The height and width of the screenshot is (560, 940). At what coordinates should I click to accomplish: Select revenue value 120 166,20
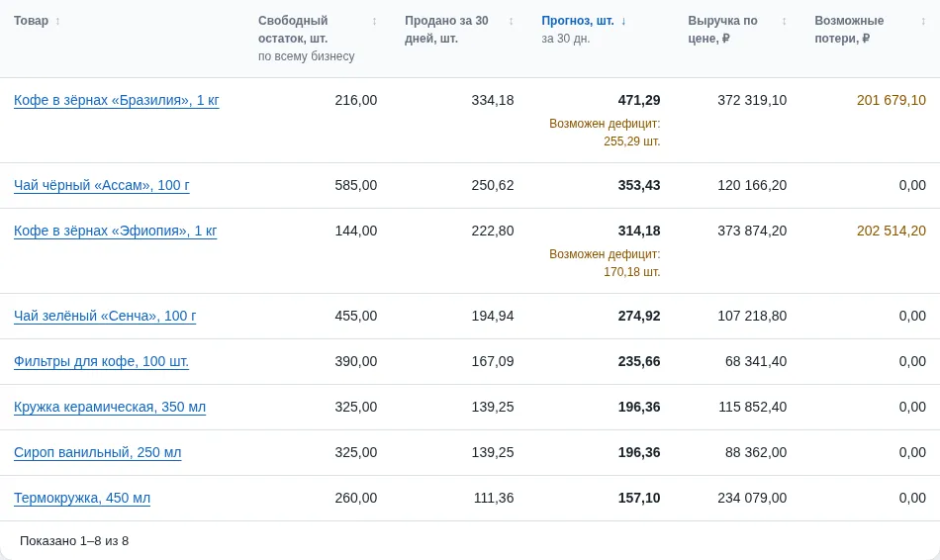[752, 185]
